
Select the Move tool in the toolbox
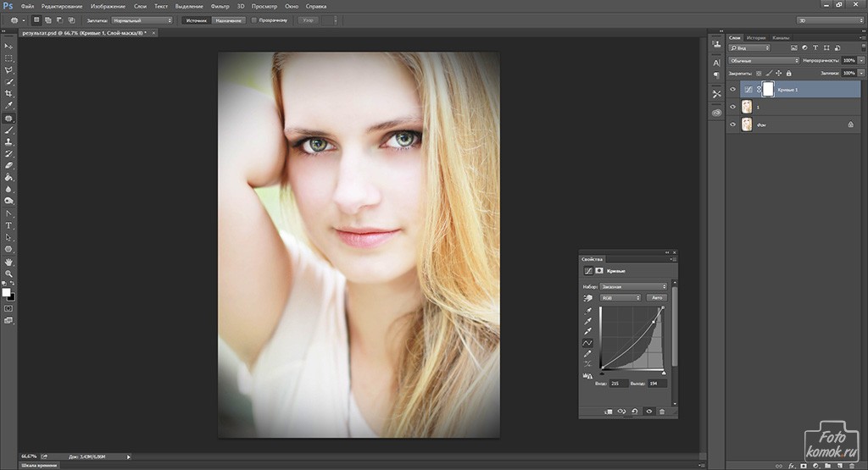[x=9, y=46]
